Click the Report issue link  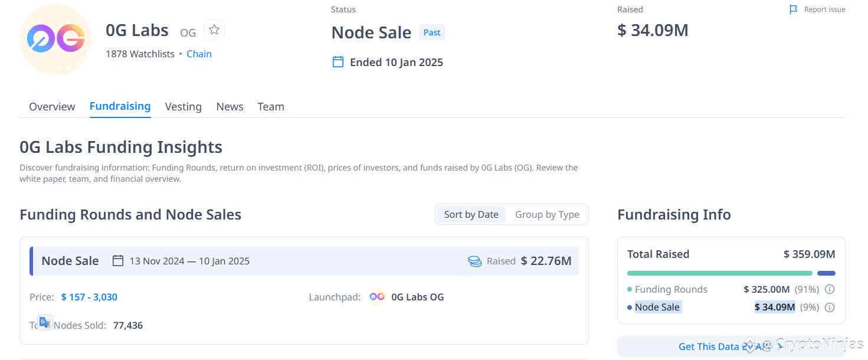pyautogui.click(x=824, y=9)
